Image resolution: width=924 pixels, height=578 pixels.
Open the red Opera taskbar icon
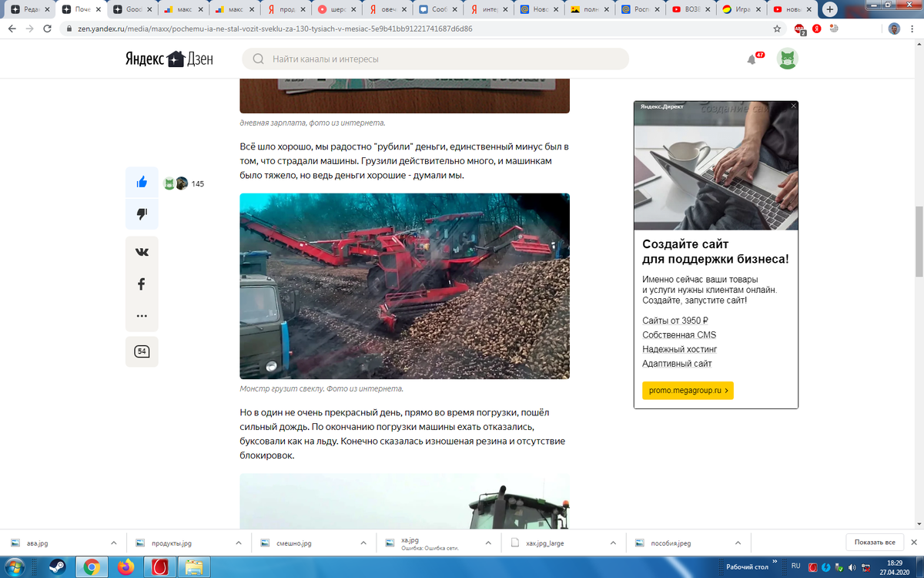click(159, 567)
